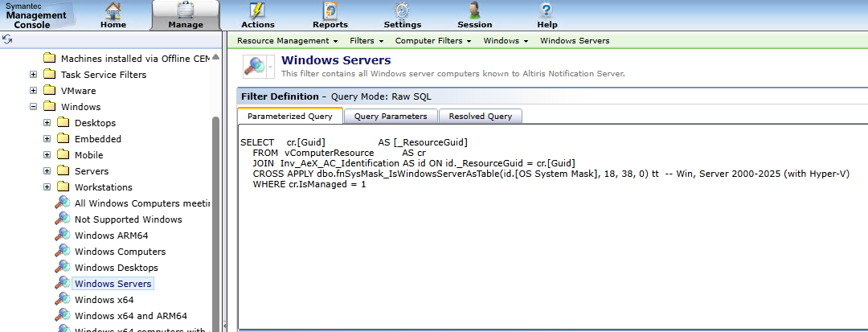Open the Session user icon
This screenshot has width=868, height=332.
tap(474, 10)
